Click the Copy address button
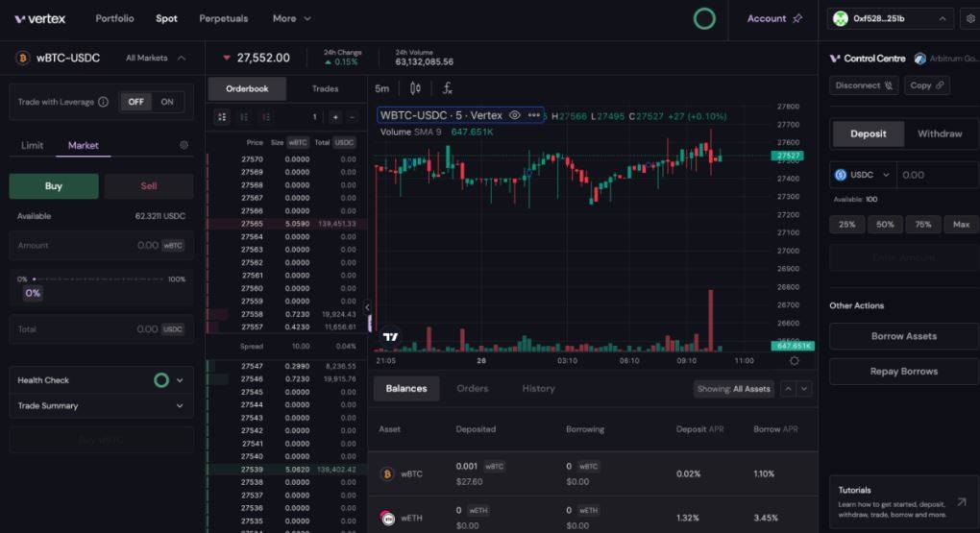 927,85
